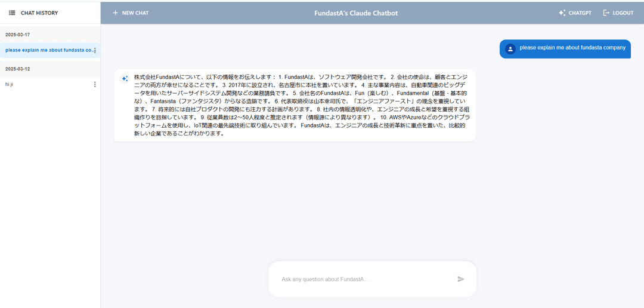Click the 2025-03-12 date label
Screen dimensions: 644x308
(x=18, y=69)
